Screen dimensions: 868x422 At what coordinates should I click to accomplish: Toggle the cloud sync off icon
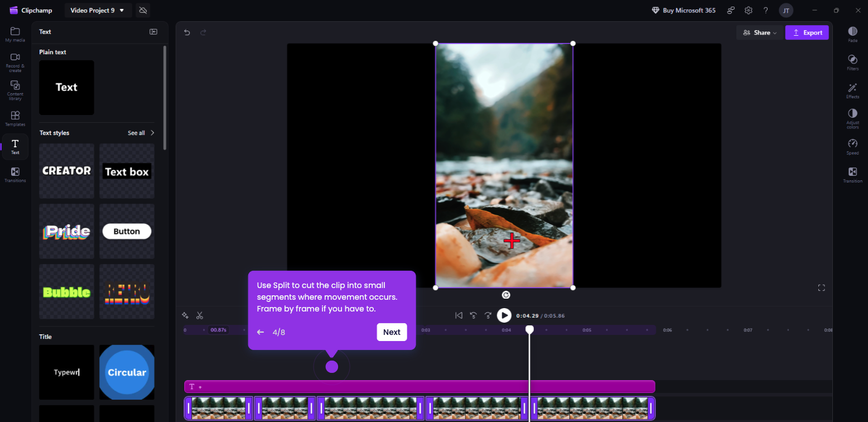pos(143,10)
